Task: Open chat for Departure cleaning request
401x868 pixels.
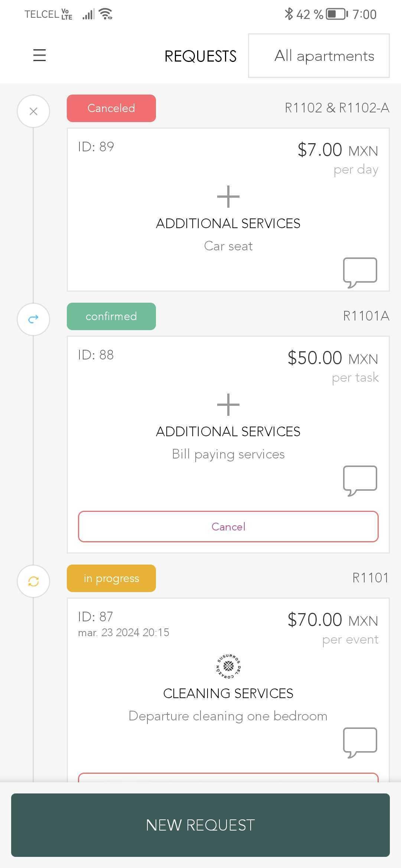Action: 360,742
